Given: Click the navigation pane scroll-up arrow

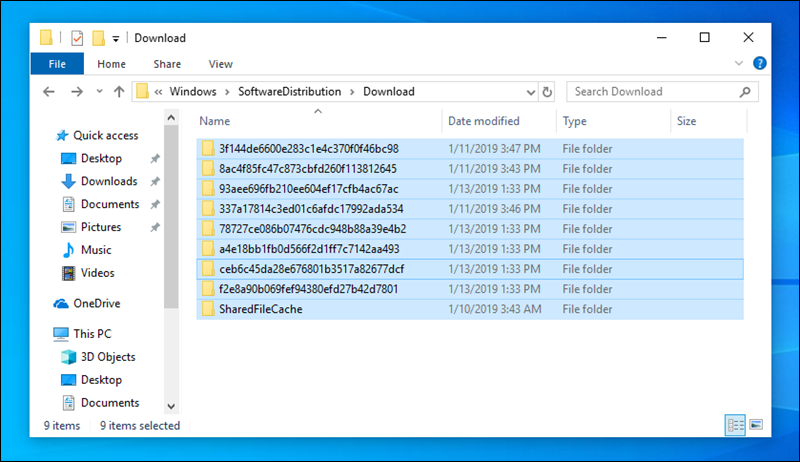Looking at the screenshot, I should click(171, 118).
